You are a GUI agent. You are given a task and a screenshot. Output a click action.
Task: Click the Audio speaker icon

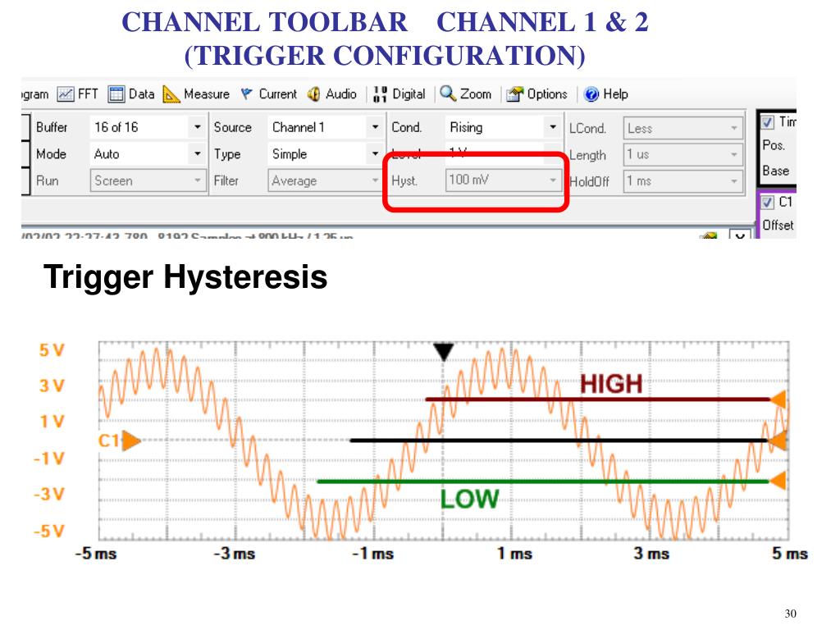pyautogui.click(x=331, y=94)
